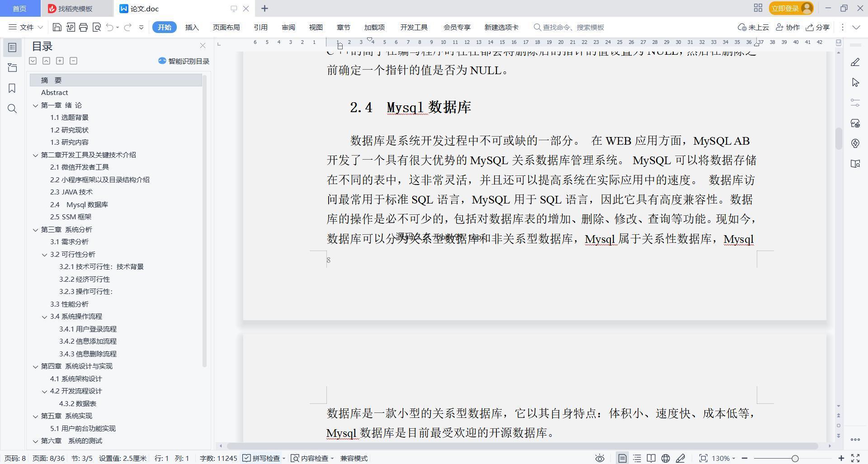Enter fullscreen mode icon

coord(855,458)
